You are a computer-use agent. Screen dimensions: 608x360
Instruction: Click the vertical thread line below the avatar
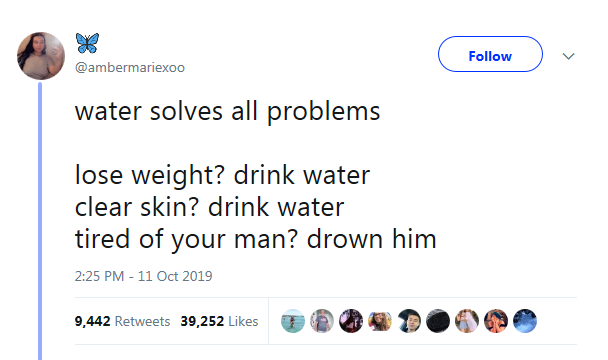[x=40, y=221]
